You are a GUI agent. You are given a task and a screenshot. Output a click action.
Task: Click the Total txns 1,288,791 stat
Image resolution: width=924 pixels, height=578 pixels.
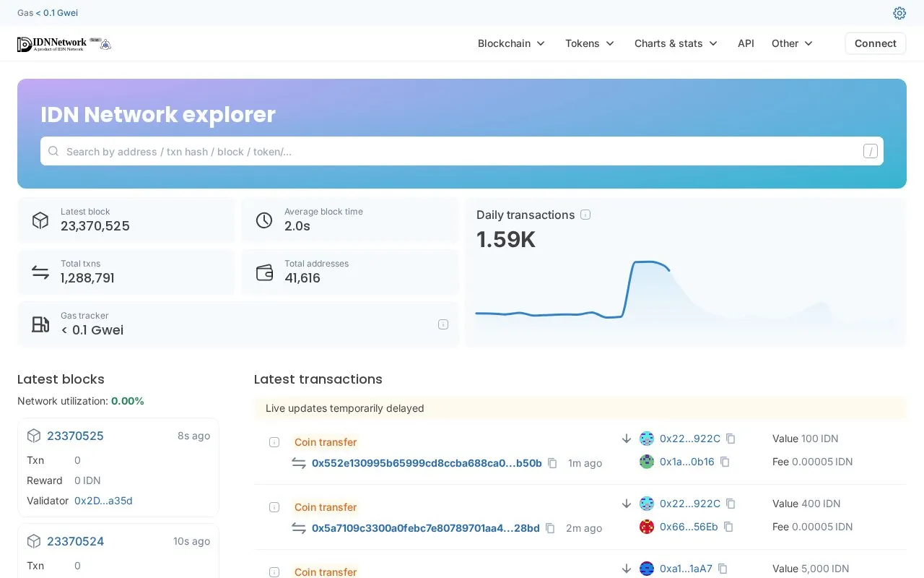coord(126,272)
